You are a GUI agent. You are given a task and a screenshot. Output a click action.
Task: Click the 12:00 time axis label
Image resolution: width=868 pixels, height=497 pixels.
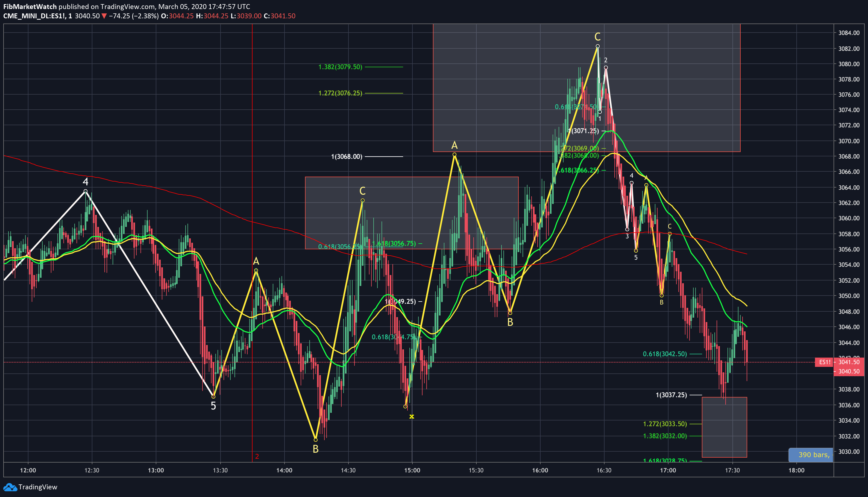point(28,470)
